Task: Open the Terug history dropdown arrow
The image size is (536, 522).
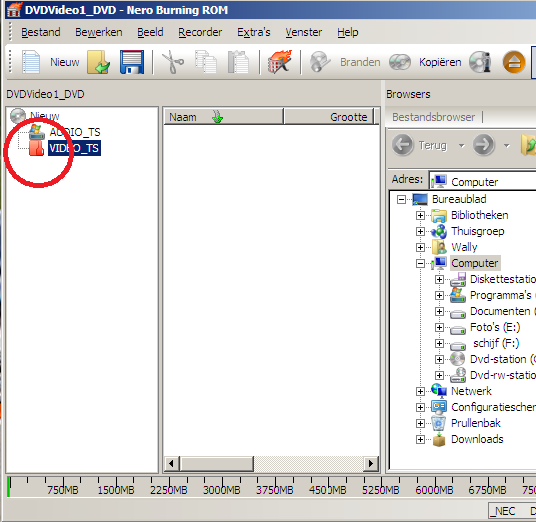Action: coord(461,146)
